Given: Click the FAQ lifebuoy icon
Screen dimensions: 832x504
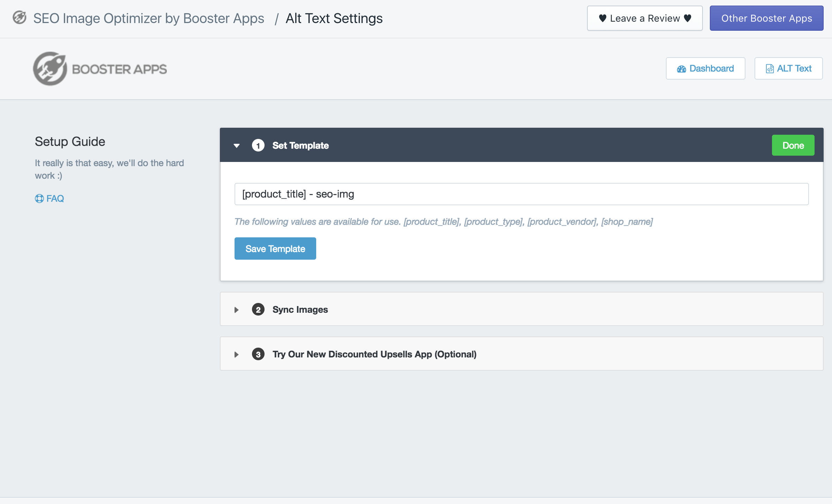Looking at the screenshot, I should [x=39, y=199].
